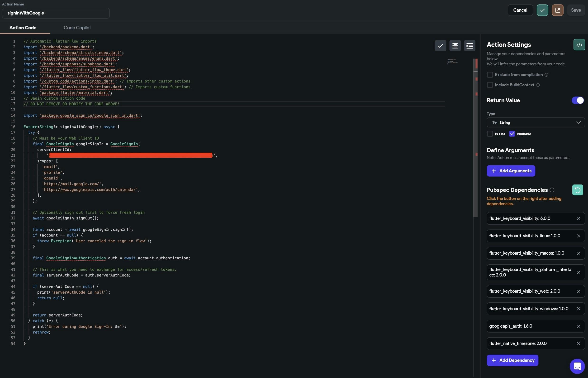Switch to the Code Copilot tab
The width and height of the screenshot is (588, 378).
click(77, 28)
